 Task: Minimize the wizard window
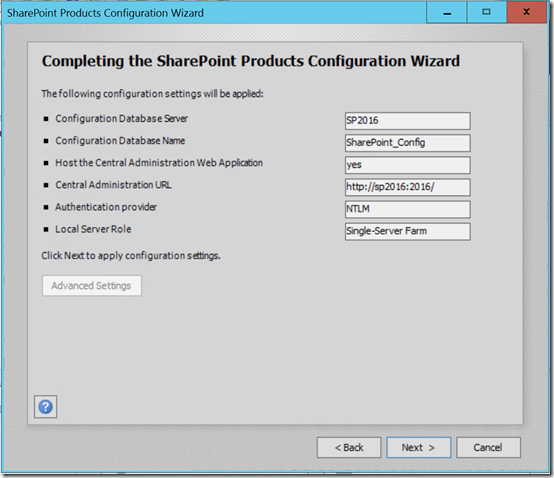pos(447,12)
